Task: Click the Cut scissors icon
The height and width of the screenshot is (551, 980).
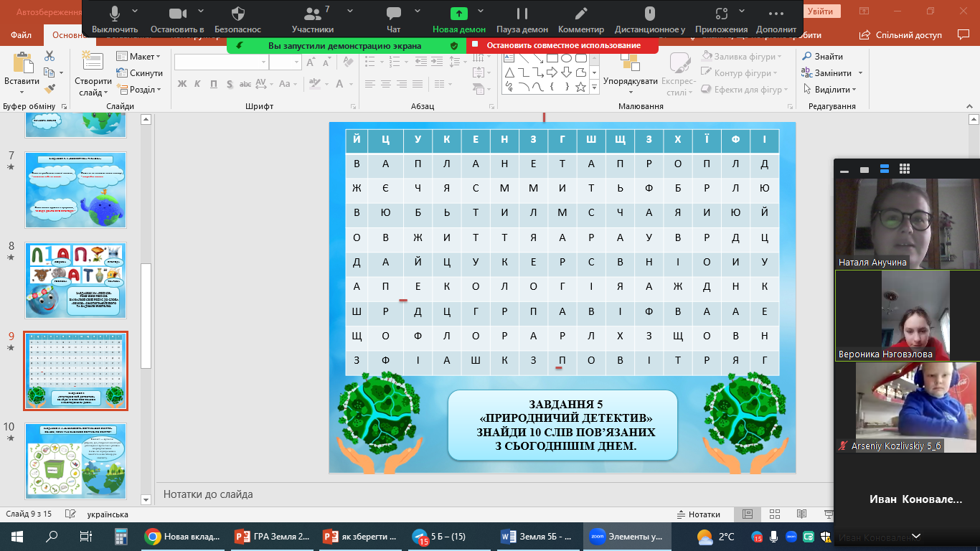Action: click(50, 56)
